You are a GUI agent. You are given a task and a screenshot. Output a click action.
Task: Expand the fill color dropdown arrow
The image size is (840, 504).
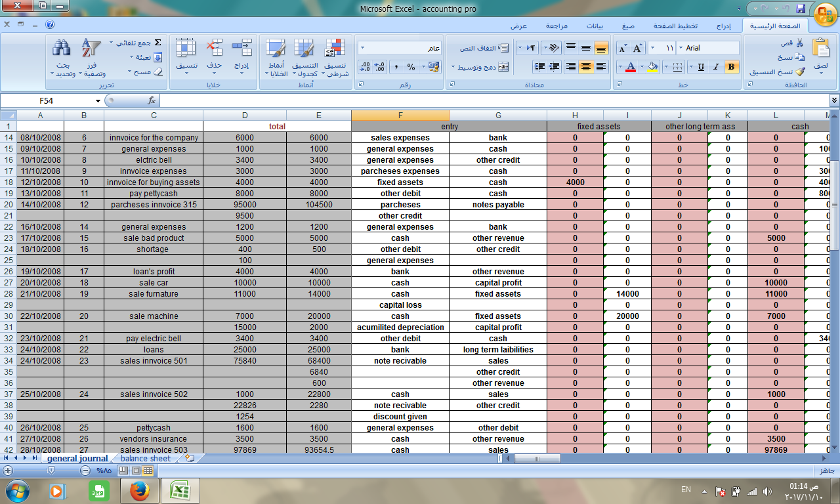642,67
